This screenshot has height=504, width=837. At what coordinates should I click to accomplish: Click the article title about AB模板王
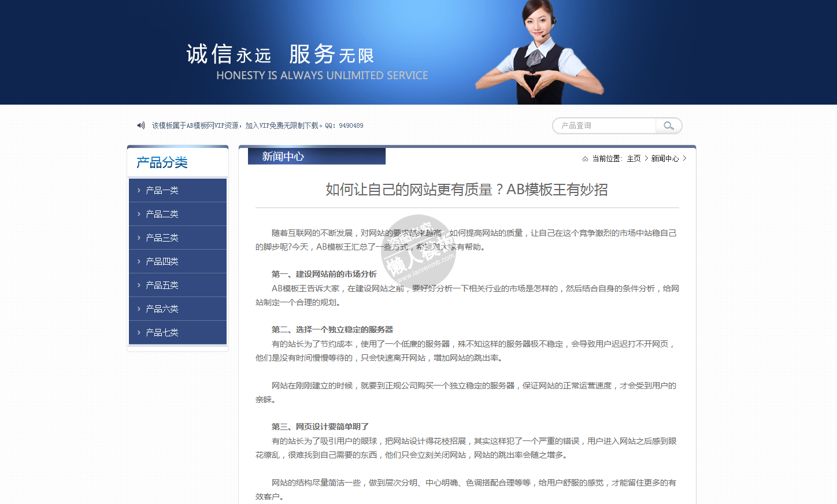coord(466,190)
